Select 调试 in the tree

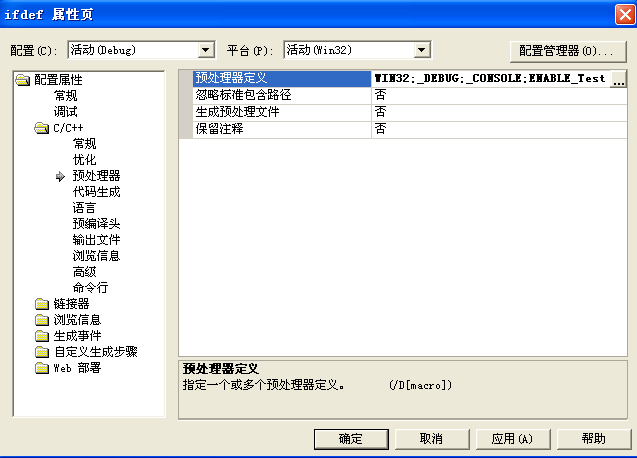[65, 112]
